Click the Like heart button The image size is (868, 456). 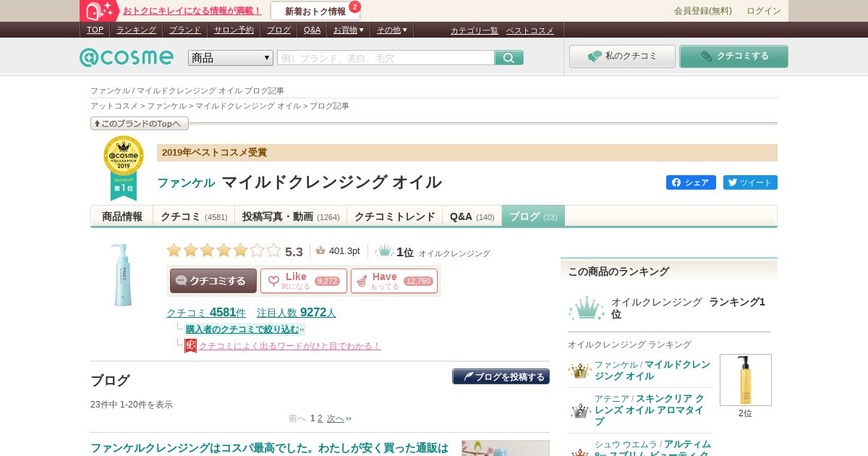304,281
